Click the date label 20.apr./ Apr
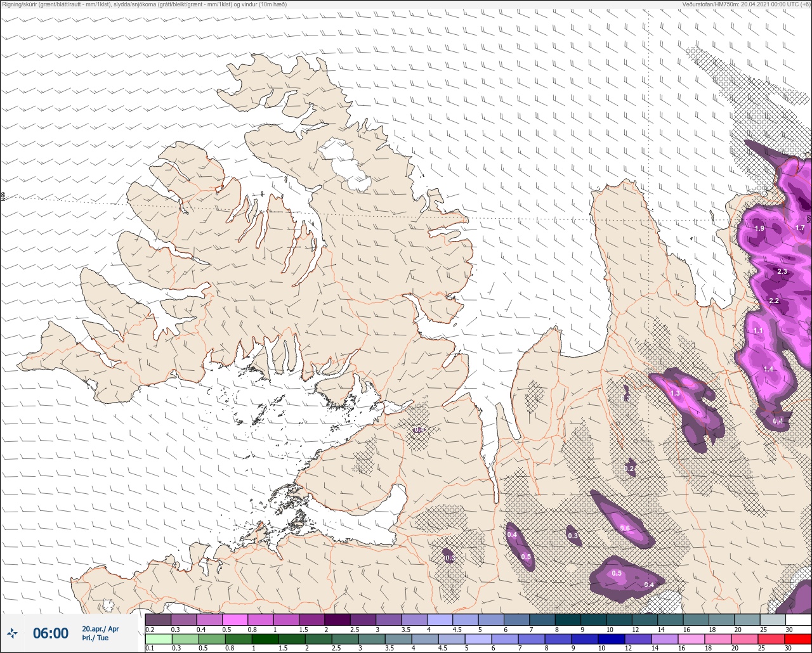 click(100, 629)
